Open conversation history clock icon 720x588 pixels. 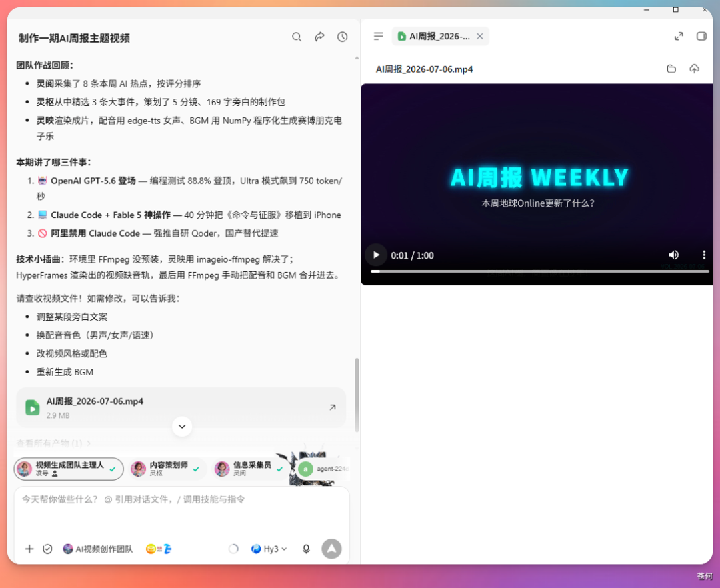342,37
